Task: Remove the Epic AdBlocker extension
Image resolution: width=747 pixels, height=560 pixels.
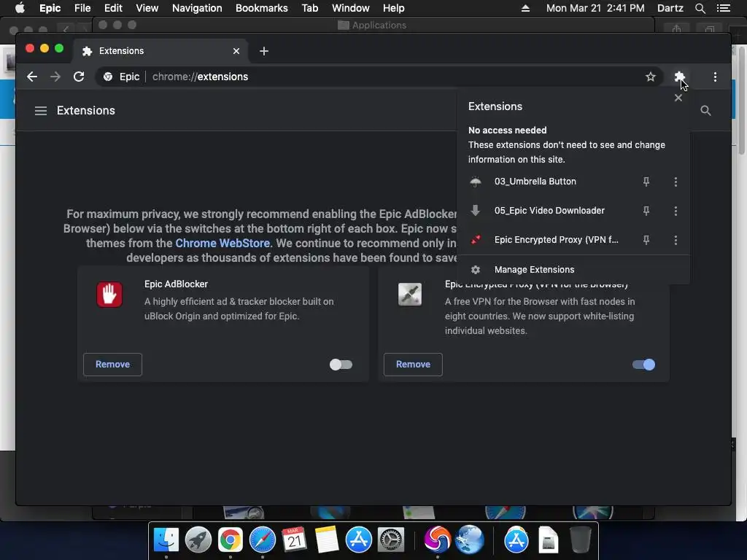Action: 112,365
